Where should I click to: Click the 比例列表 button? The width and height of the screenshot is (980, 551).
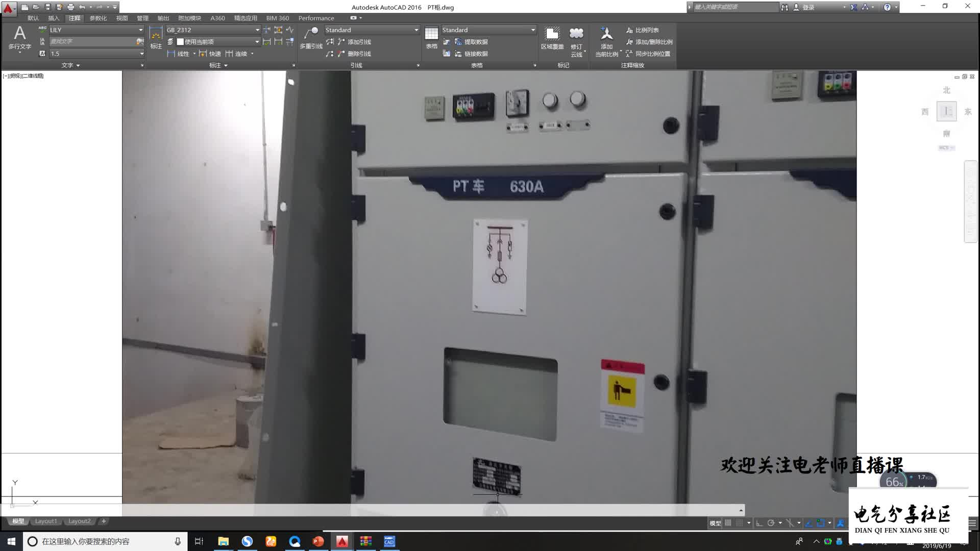point(642,30)
